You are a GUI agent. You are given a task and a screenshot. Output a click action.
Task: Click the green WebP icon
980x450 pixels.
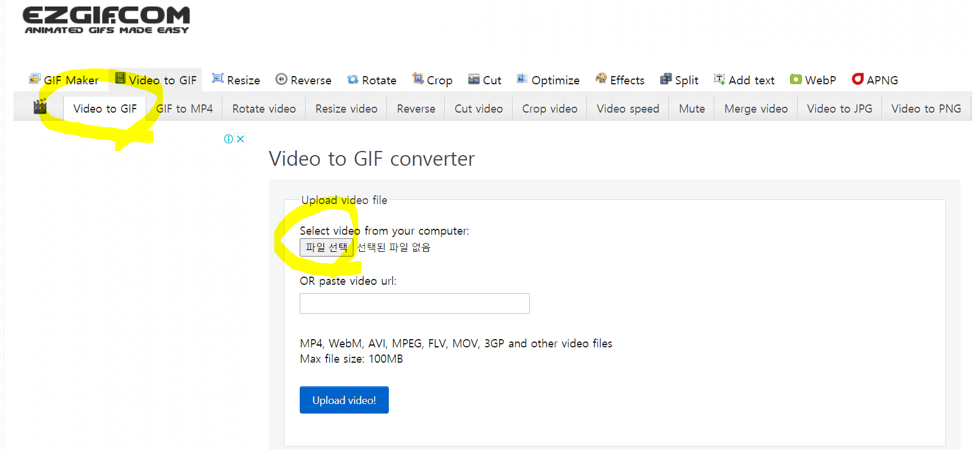click(796, 79)
